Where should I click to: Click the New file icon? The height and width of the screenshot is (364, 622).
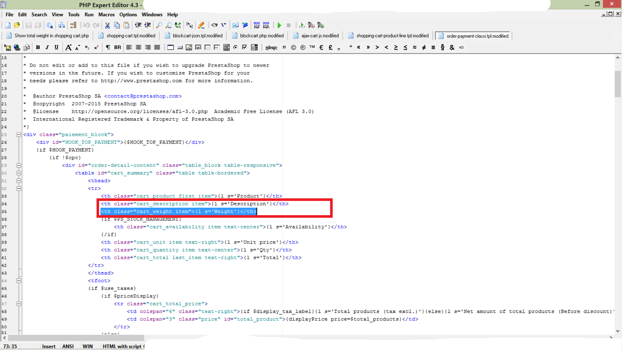(8, 25)
